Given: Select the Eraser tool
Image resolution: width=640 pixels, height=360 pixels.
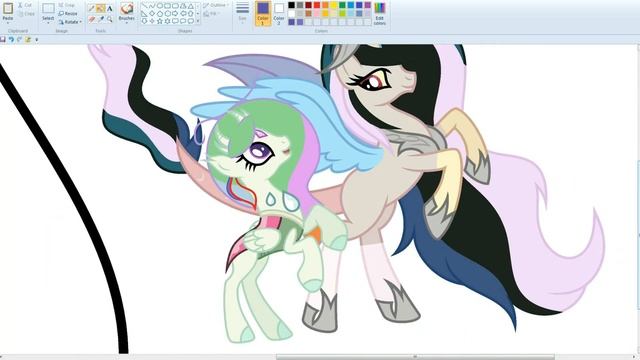Looking at the screenshot, I should 91,19.
